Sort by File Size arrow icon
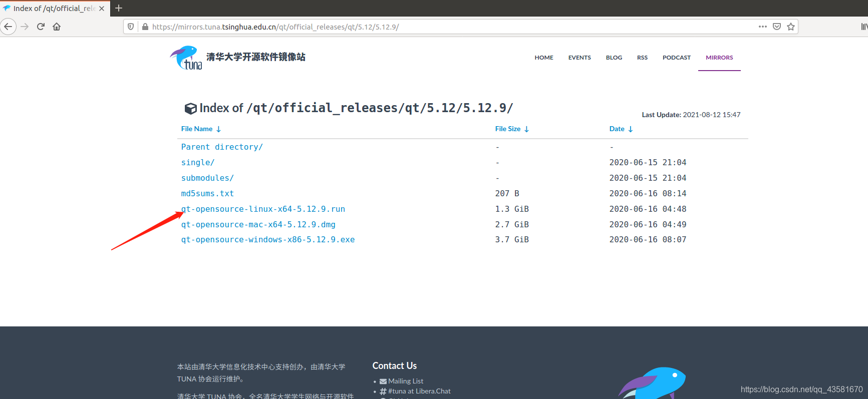This screenshot has height=399, width=868. point(526,129)
